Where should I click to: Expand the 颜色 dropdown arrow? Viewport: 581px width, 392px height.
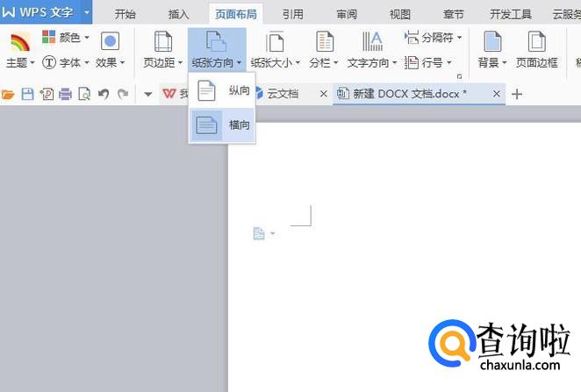[x=87, y=38]
